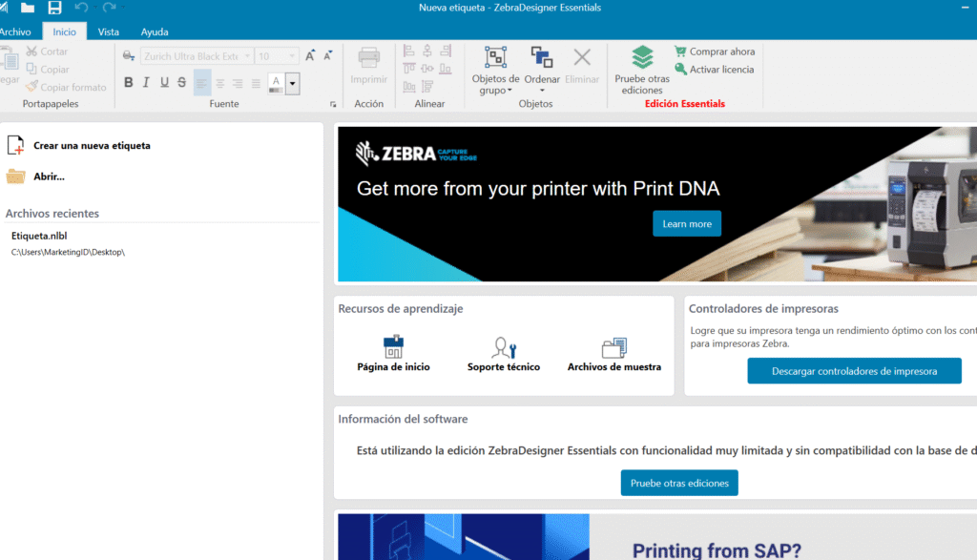The image size is (977, 560).
Task: Open the Ordenar dropdown
Action: pos(542,71)
